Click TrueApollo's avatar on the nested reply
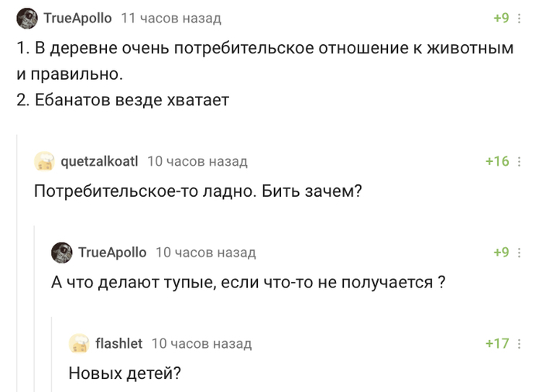The height and width of the screenshot is (392, 542). pos(61,252)
